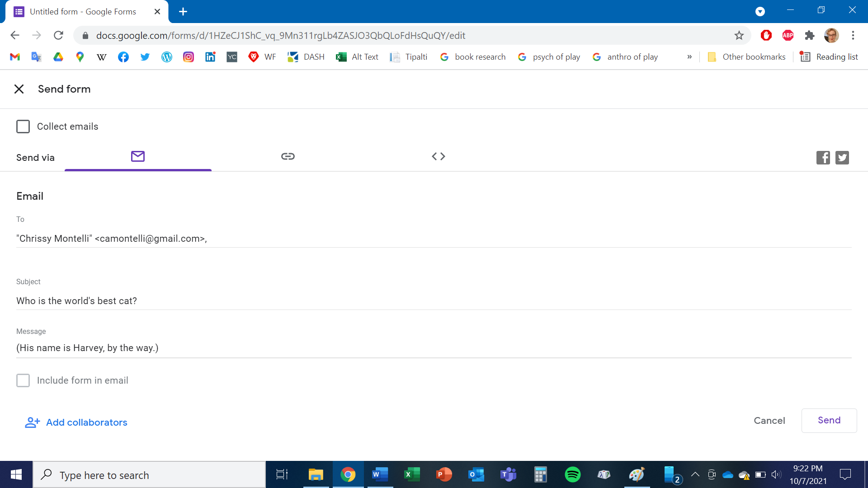The height and width of the screenshot is (488, 868).
Task: Select the To address input field
Action: tap(434, 238)
